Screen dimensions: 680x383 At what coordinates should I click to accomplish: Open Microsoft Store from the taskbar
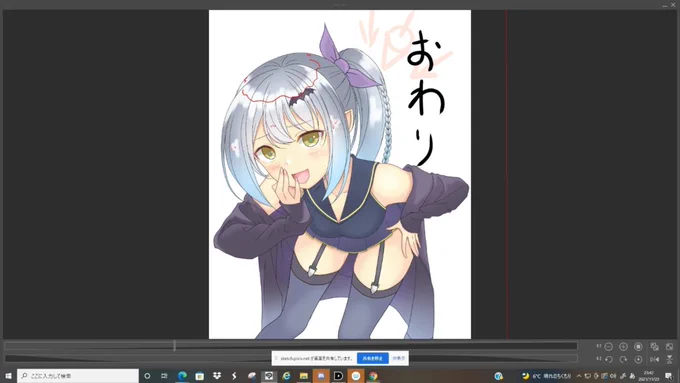coord(199,376)
